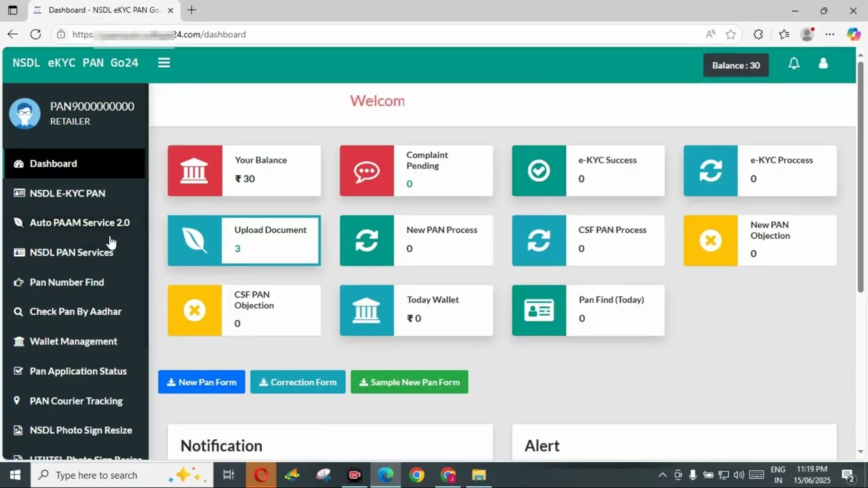Open File Explorer from the taskbar
The width and height of the screenshot is (868, 488).
pyautogui.click(x=479, y=475)
